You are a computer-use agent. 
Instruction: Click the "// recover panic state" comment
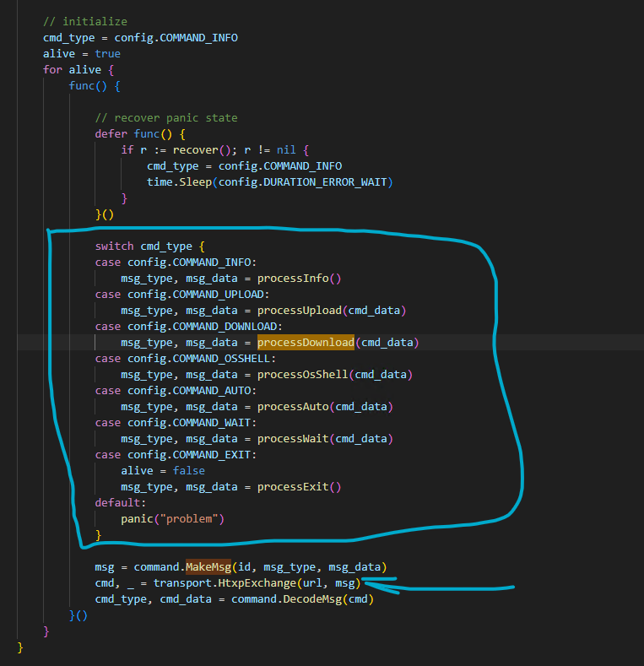pos(165,118)
